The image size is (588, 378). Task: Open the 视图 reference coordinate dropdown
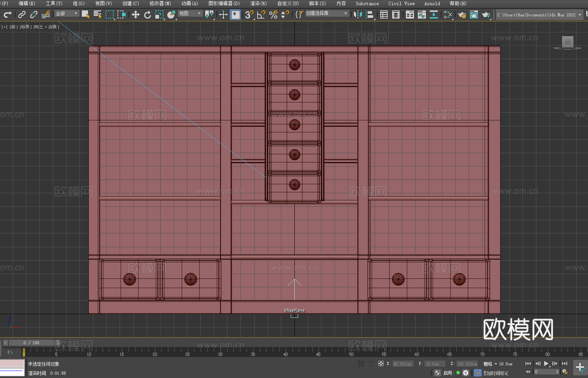click(190, 13)
